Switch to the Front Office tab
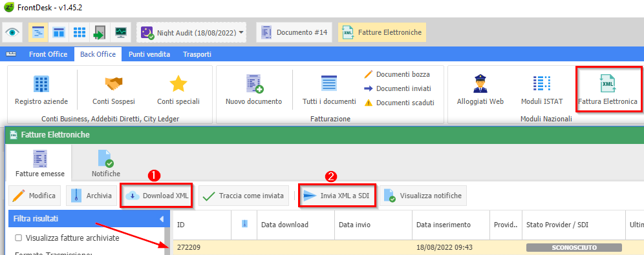Image resolution: width=644 pixels, height=255 pixels. 48,54
